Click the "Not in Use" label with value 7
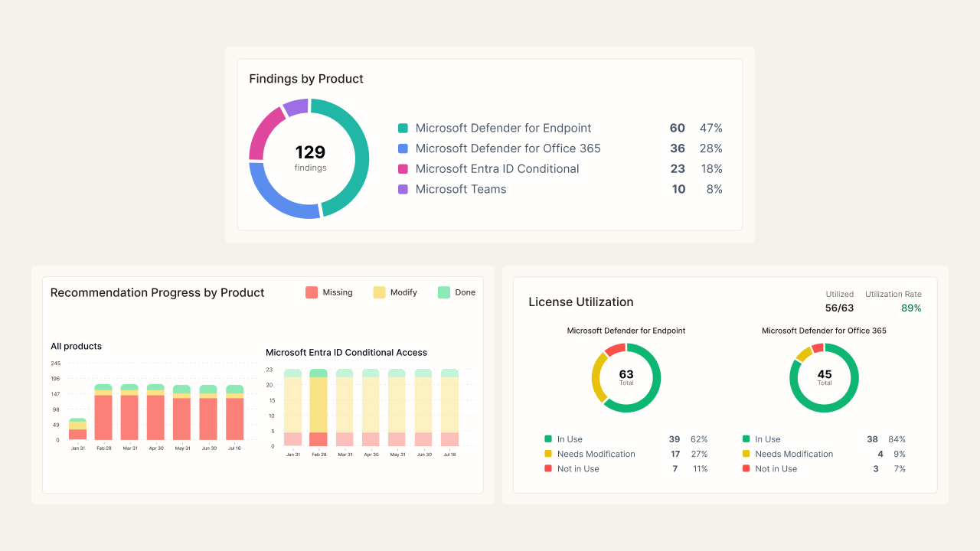 click(578, 469)
